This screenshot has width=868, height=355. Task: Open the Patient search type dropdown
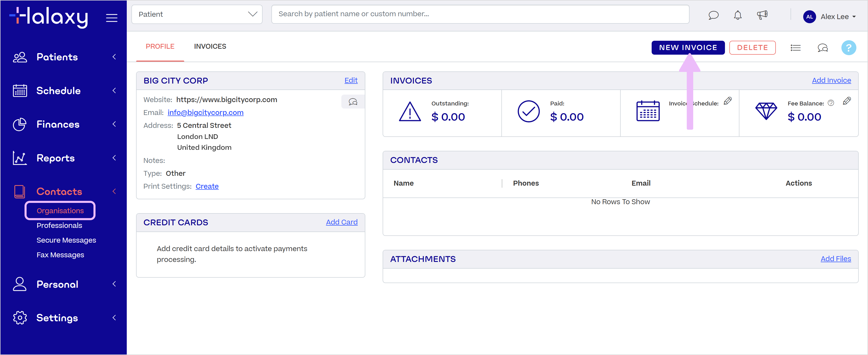tap(197, 14)
